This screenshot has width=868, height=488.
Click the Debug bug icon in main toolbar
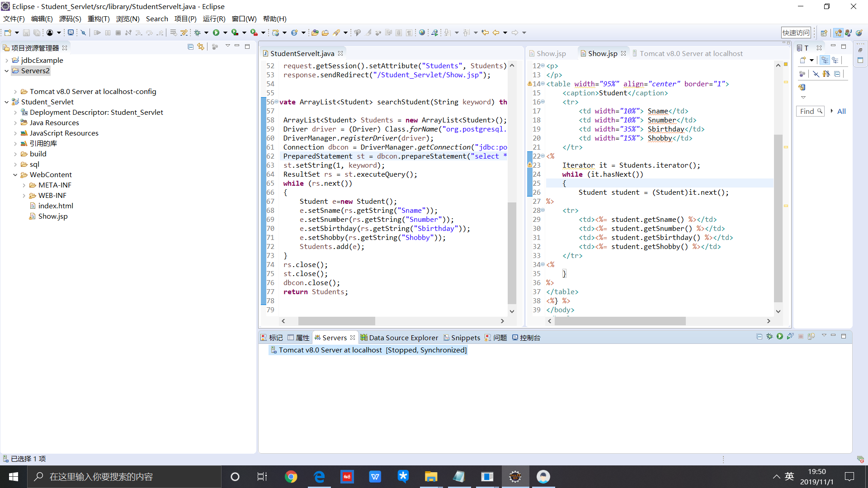[x=198, y=33]
